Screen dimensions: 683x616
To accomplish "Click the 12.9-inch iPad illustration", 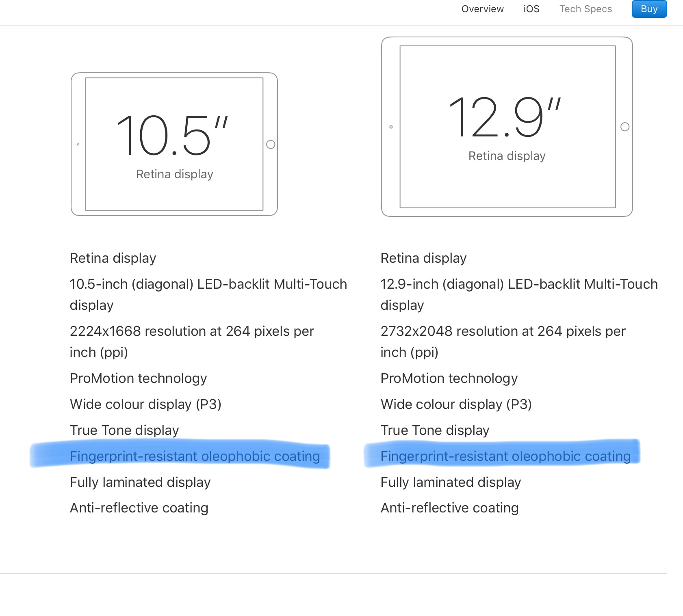I will pos(507,127).
